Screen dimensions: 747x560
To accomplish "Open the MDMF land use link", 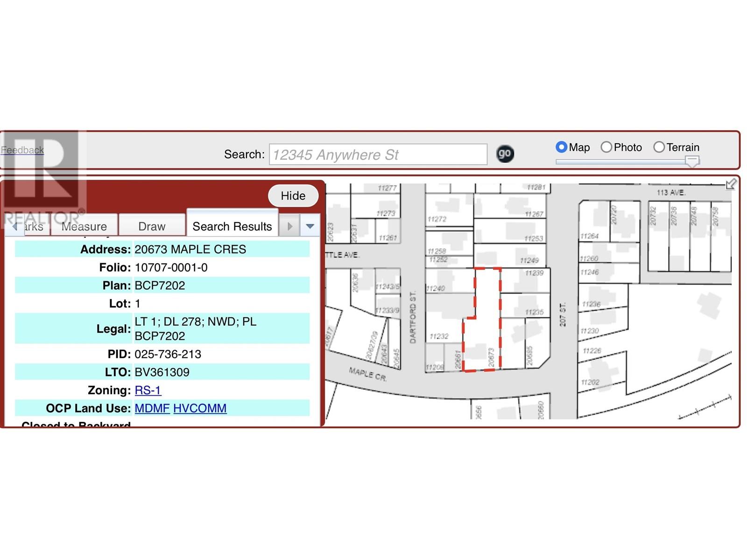I will click(x=152, y=408).
